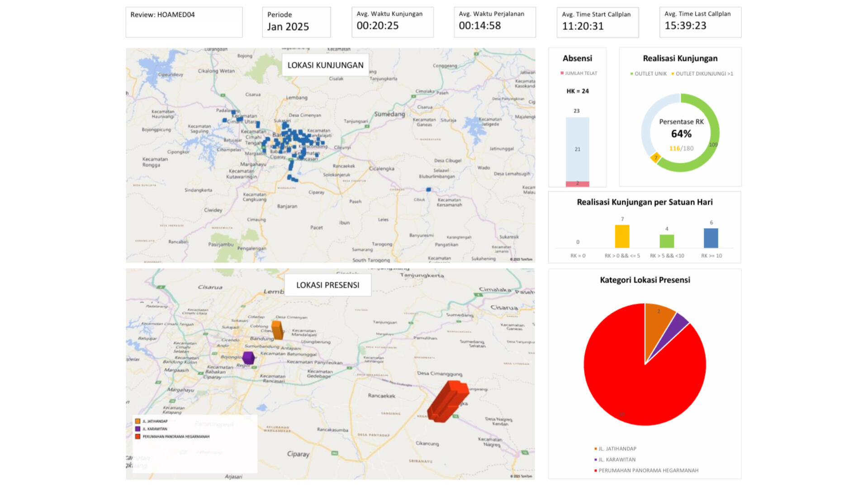868x488 pixels.
Task: Click the small yellow segment of the donut chart
Action: coord(655,158)
